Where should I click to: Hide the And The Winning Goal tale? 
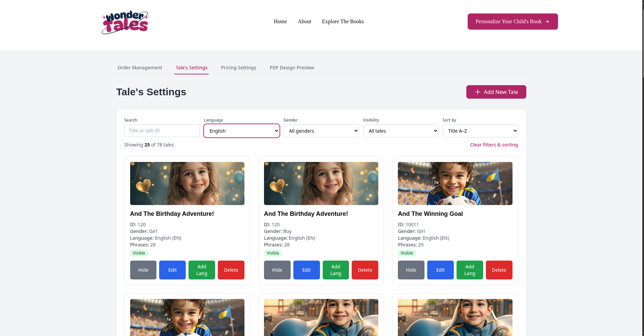(x=411, y=270)
